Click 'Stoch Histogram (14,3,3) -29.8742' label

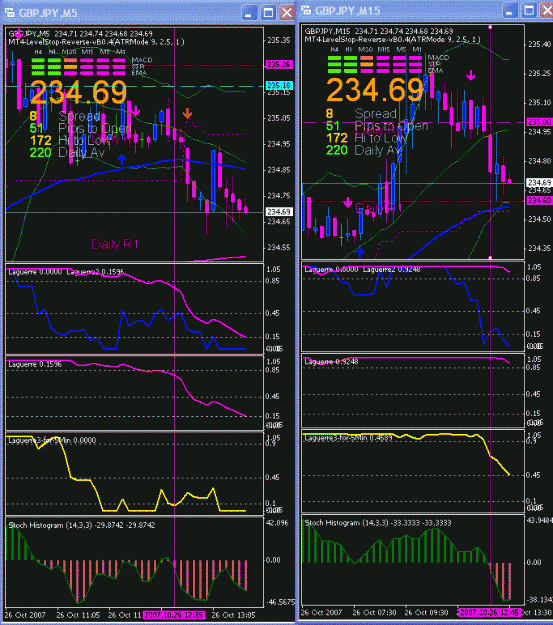click(82, 525)
